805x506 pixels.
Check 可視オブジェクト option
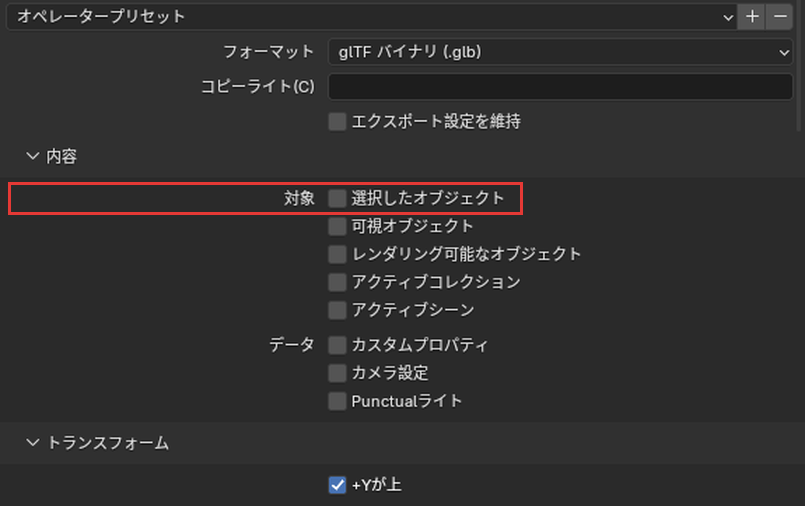[x=337, y=226]
